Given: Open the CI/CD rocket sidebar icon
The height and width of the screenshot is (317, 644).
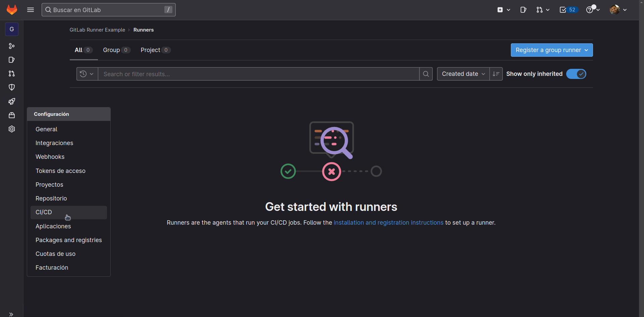Looking at the screenshot, I should 12,101.
